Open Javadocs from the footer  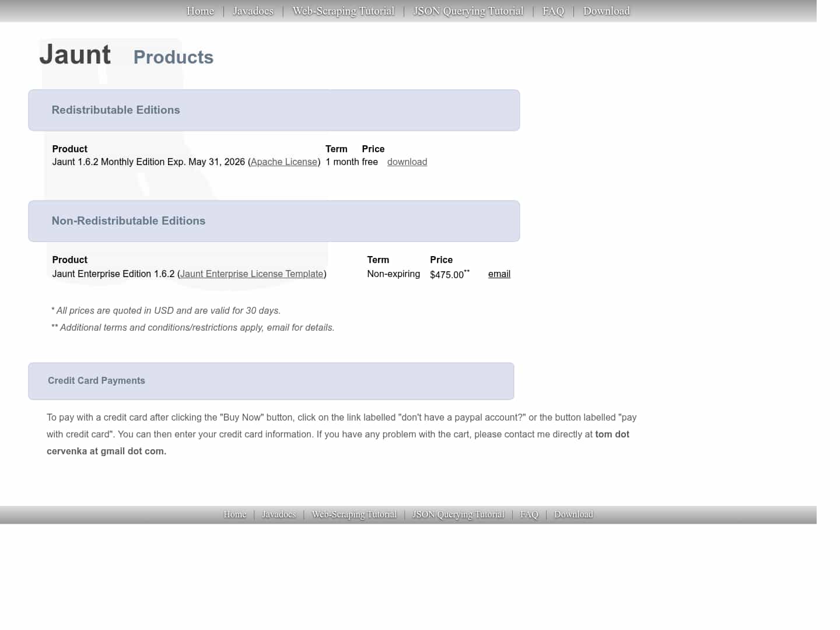point(278,514)
